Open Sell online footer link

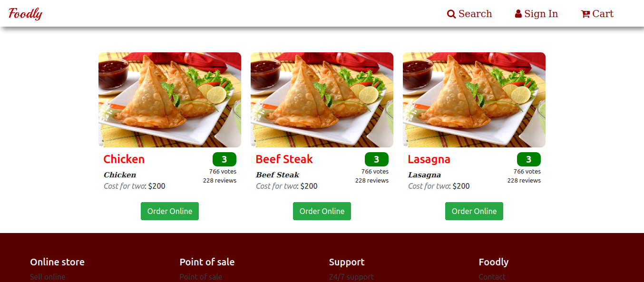click(48, 277)
